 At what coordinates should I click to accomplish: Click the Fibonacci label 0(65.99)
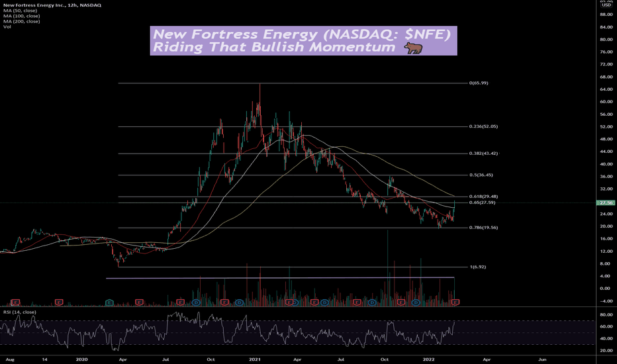[479, 83]
